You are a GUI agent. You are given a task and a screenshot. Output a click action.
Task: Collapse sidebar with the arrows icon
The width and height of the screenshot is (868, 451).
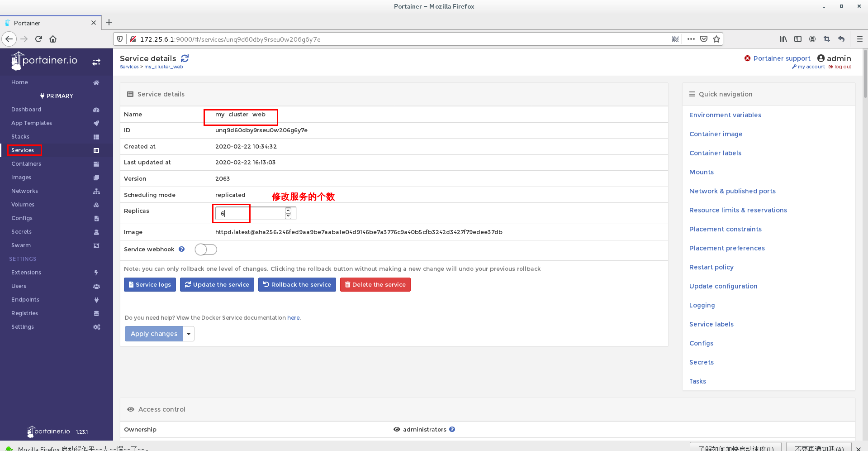pos(96,62)
